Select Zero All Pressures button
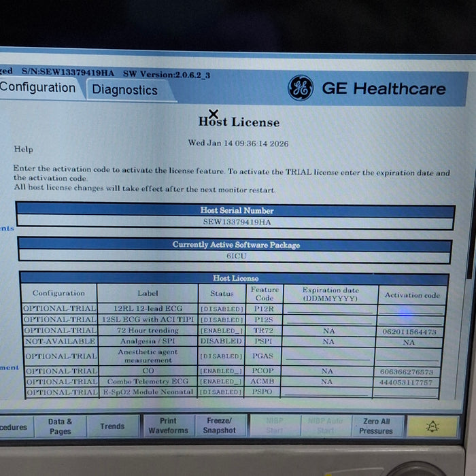The image size is (476, 476). pyautogui.click(x=377, y=426)
